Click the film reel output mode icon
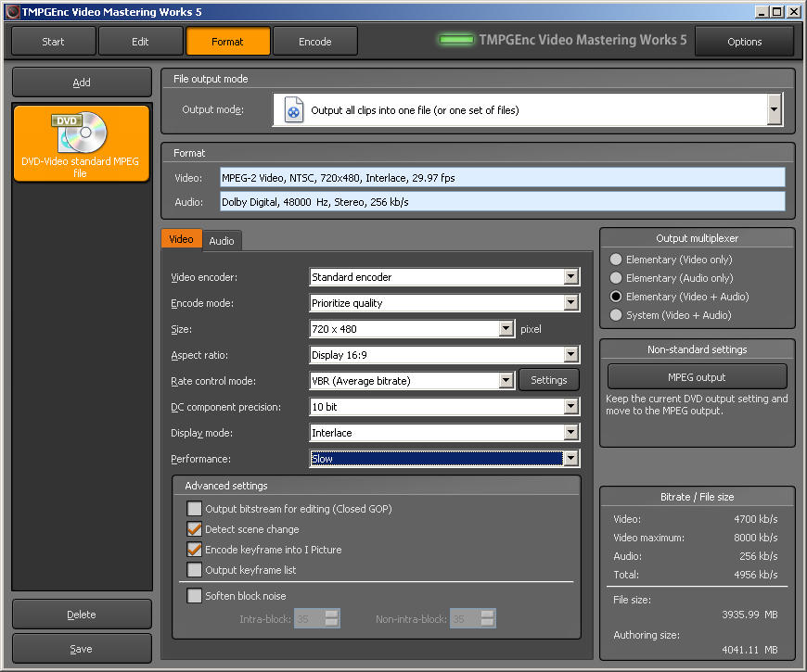 tap(293, 109)
